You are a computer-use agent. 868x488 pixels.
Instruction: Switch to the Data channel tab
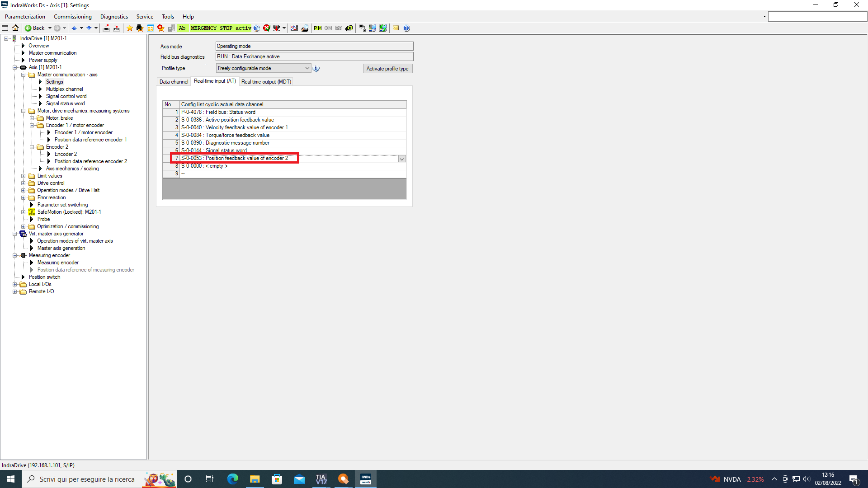[174, 82]
